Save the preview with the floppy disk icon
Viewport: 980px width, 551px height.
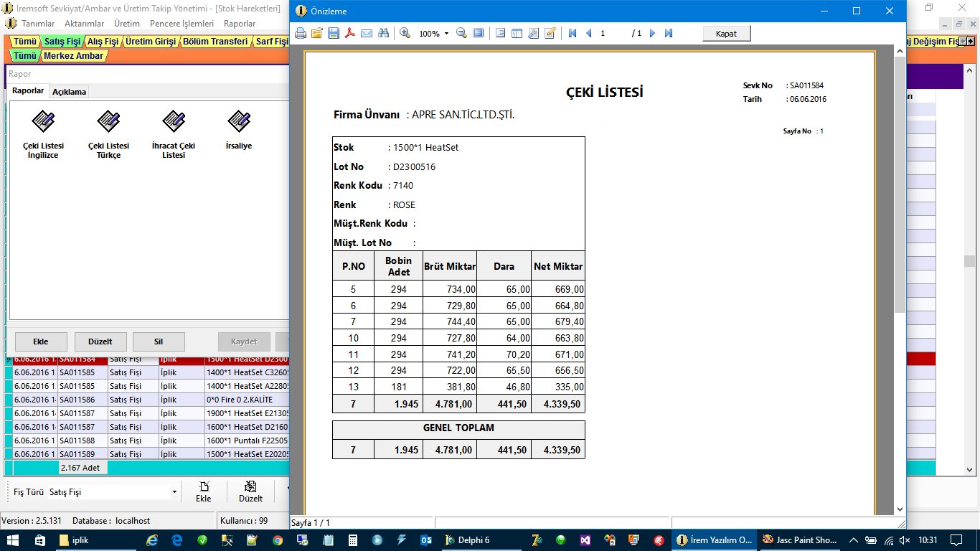coord(334,33)
